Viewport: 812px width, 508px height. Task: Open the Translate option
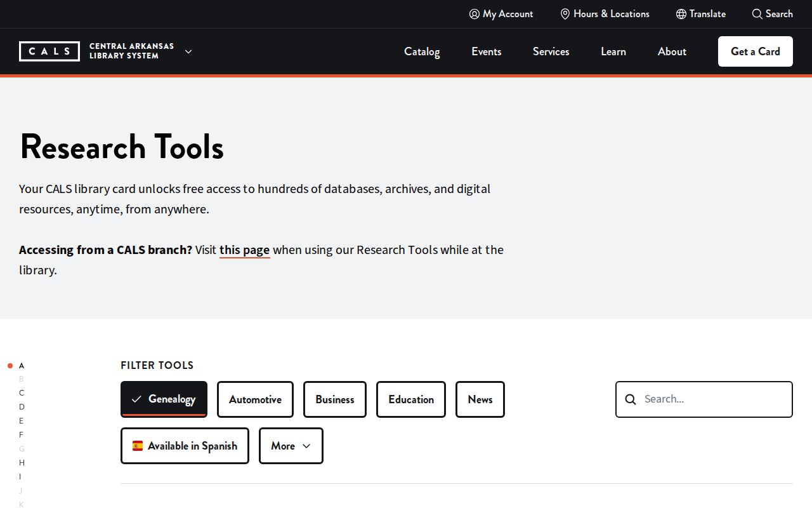pos(701,14)
